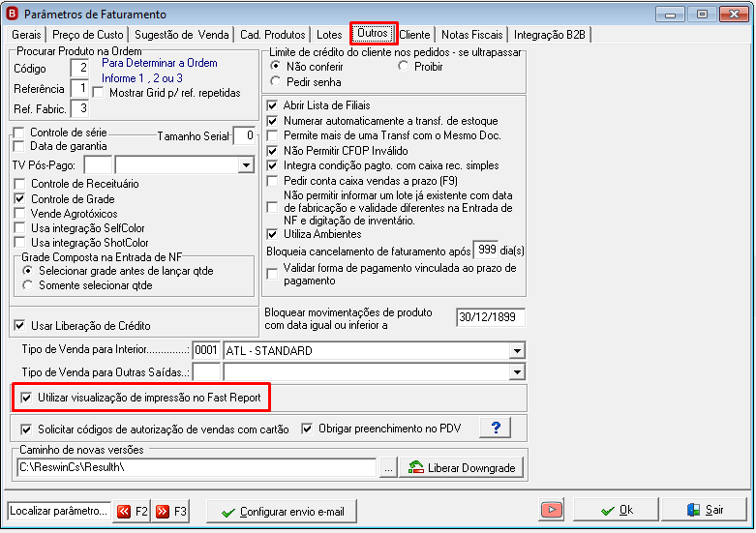
Task: Open the Notas Fiscais tab
Action: click(472, 35)
